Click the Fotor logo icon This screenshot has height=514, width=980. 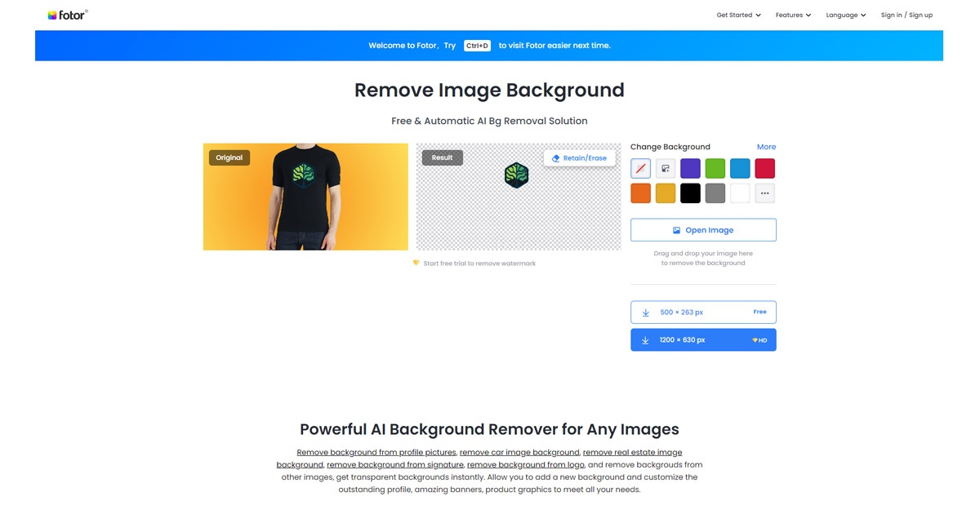[x=52, y=15]
